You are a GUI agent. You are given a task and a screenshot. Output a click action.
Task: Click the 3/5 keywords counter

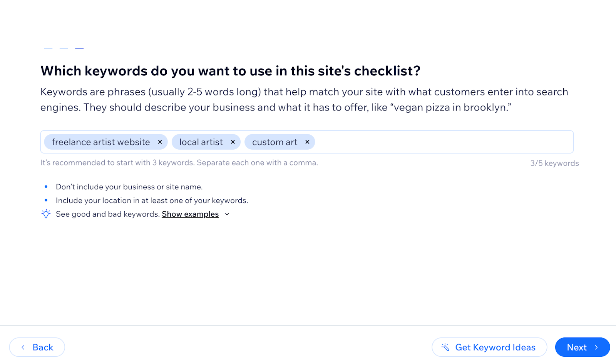click(x=554, y=163)
